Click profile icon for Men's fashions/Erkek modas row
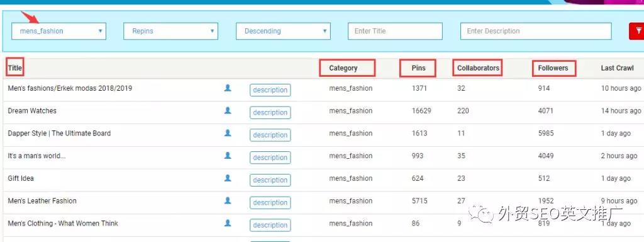 pyautogui.click(x=228, y=88)
